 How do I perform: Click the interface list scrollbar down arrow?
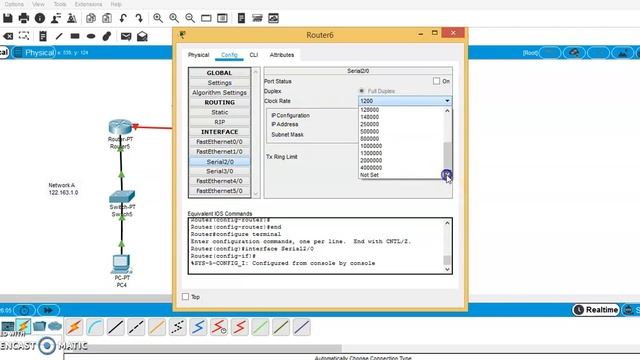(256, 195)
